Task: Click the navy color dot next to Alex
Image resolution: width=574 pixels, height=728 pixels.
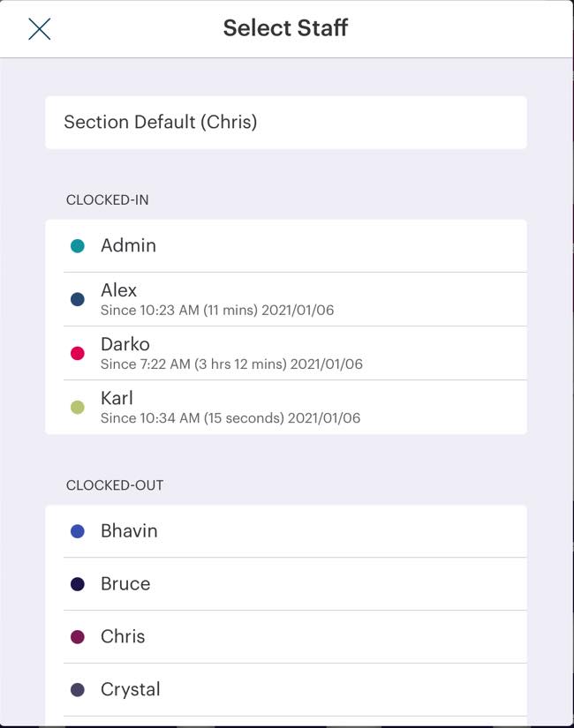Action: [78, 300]
